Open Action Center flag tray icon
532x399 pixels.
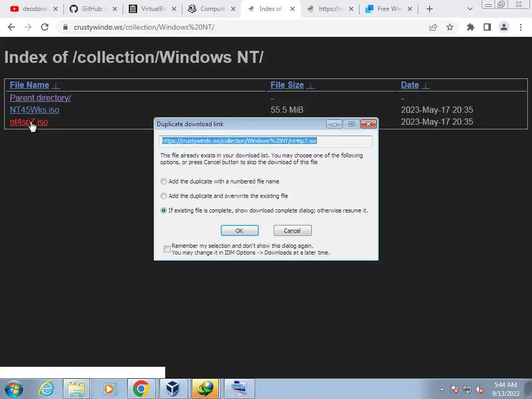pyautogui.click(x=455, y=389)
